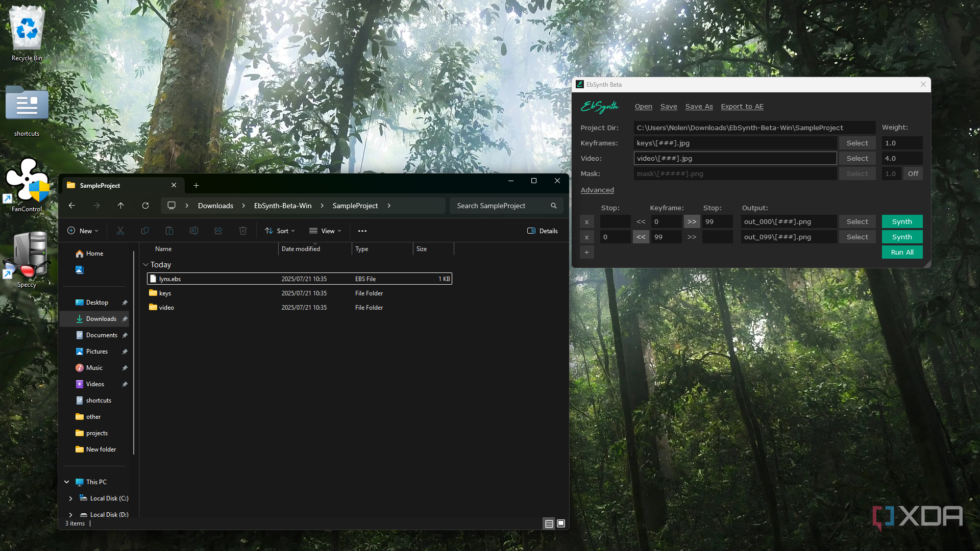Go back with Explorer back arrow

[x=72, y=206]
